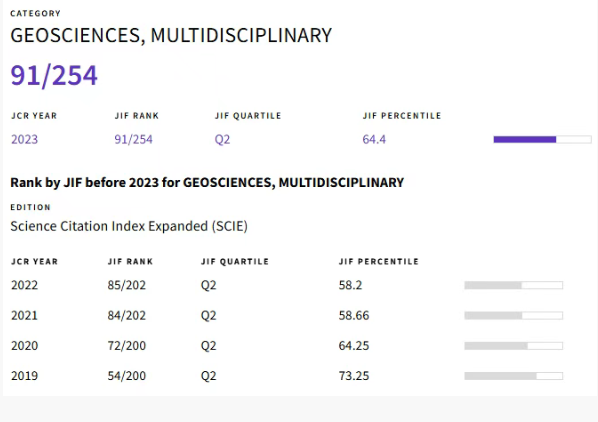Screen dimensions: 598x422
Task: Click the gray percentile bar for 2022
Action: tap(513, 285)
